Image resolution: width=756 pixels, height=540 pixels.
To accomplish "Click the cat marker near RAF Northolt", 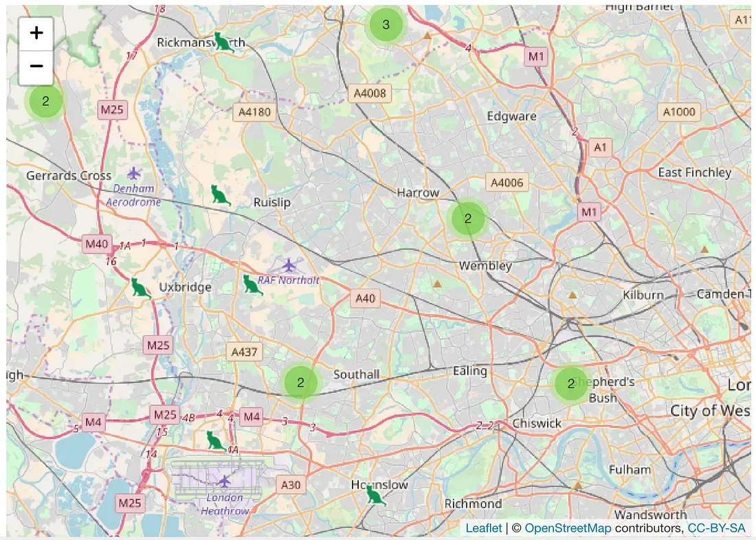I will point(252,283).
